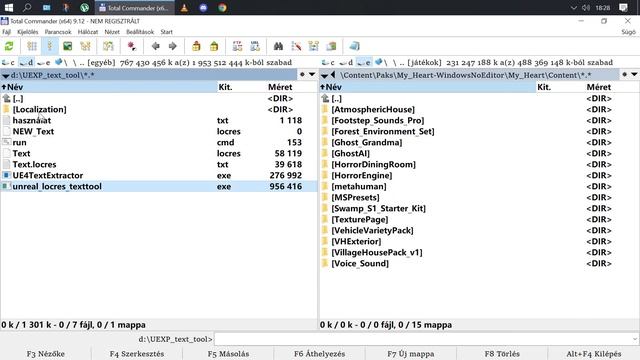The width and height of the screenshot is (640, 360).
Task: Open multi-rename tool icon
Action: point(296,46)
